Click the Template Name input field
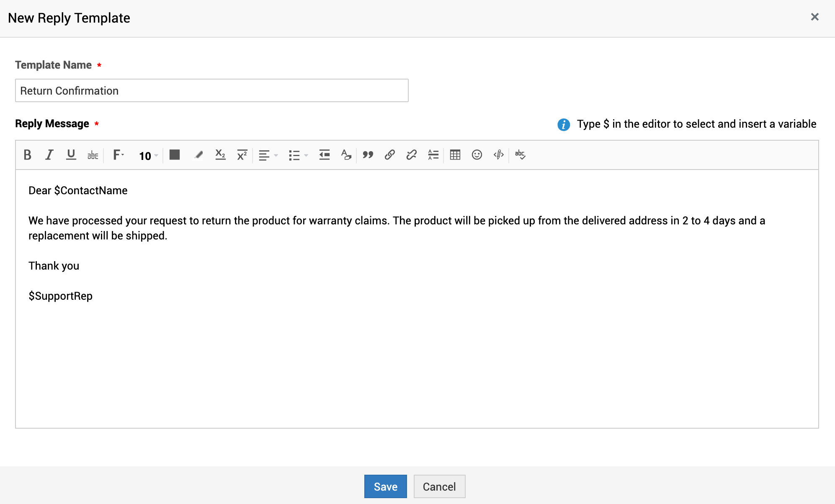 point(212,91)
